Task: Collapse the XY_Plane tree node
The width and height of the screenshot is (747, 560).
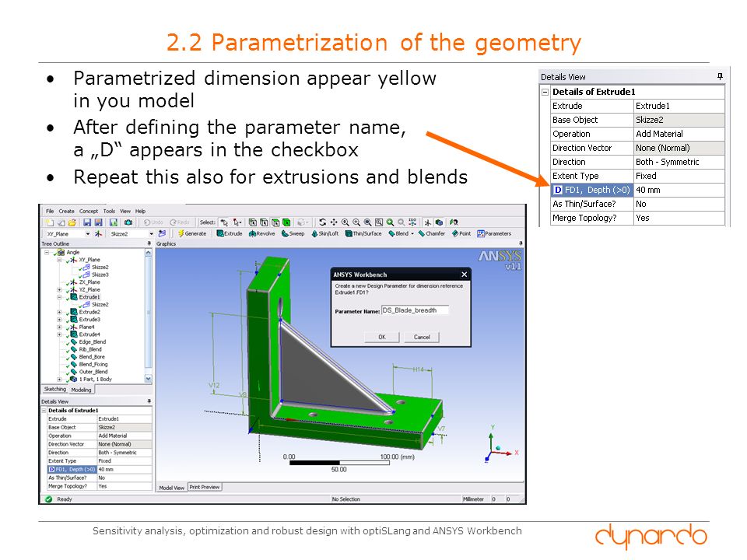Action: [x=60, y=260]
